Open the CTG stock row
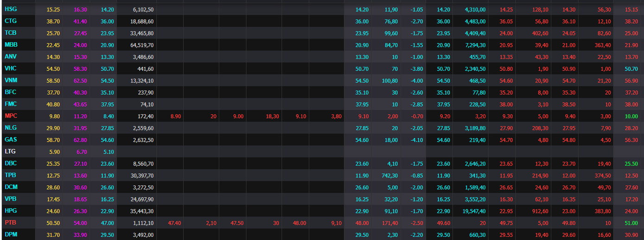This screenshot has height=240, width=644. coord(10,21)
